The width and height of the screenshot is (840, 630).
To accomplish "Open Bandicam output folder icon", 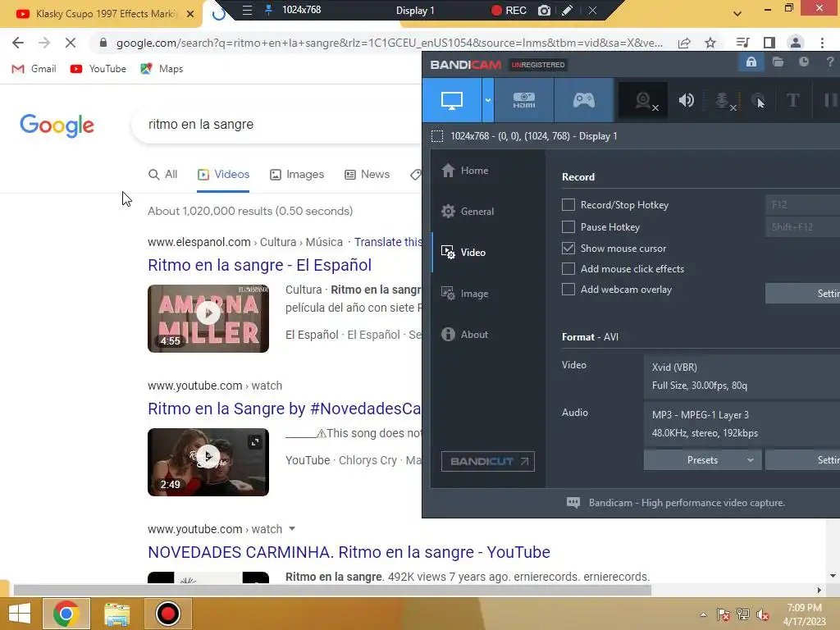I will [x=778, y=62].
